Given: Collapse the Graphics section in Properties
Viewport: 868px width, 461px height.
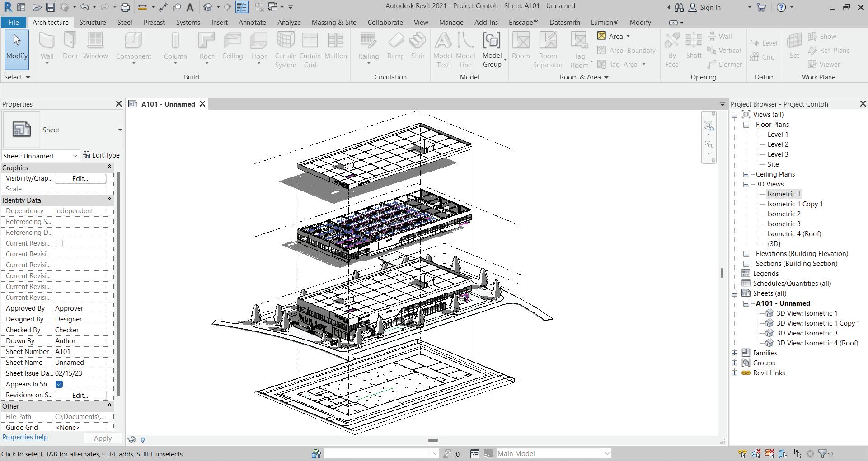Looking at the screenshot, I should point(109,167).
